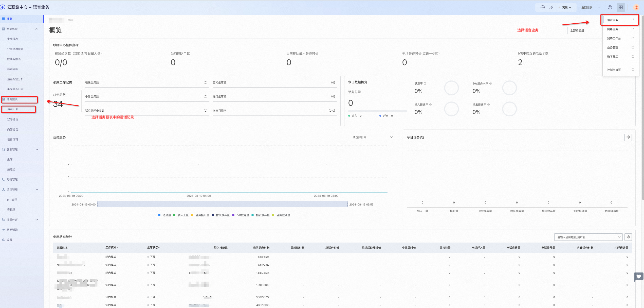644x308 pixels.
Task: Click external-link icon beside 数字员工
Action: (x=633, y=56)
